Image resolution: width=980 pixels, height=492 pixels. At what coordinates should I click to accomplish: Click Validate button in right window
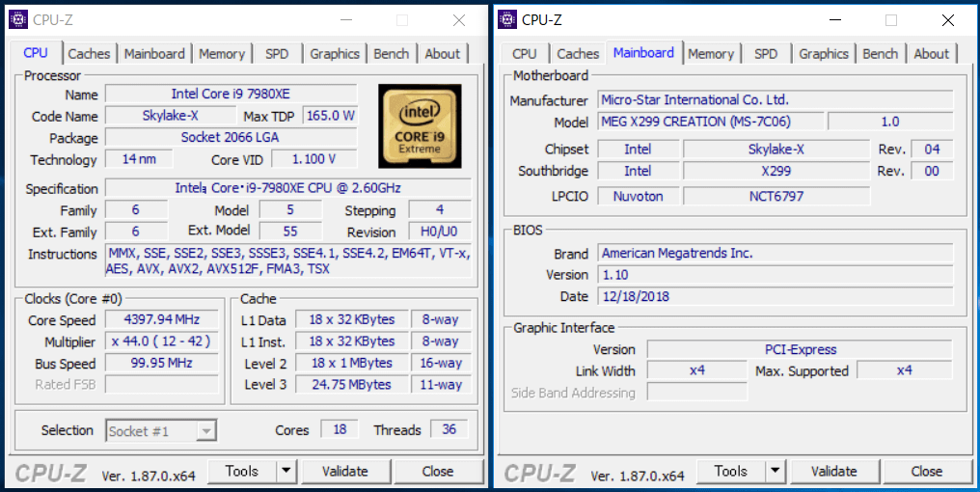[x=834, y=472]
